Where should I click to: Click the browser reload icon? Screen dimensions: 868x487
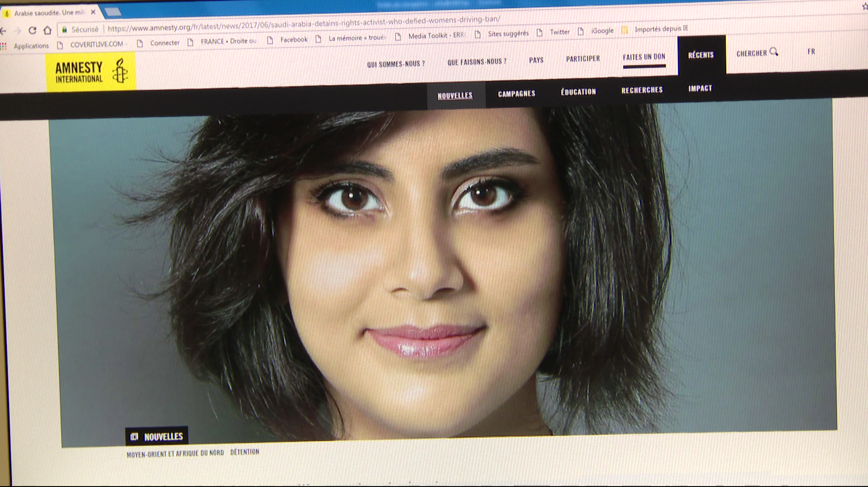tap(32, 30)
